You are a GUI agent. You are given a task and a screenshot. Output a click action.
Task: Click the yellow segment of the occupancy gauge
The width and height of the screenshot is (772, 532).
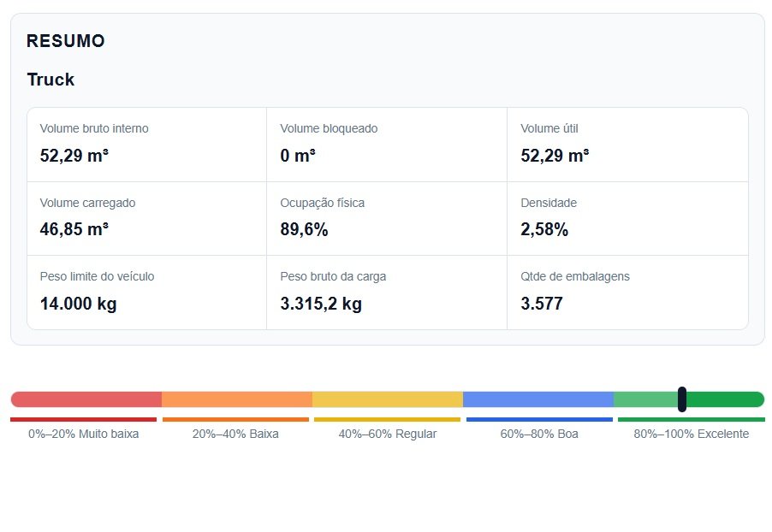point(388,399)
